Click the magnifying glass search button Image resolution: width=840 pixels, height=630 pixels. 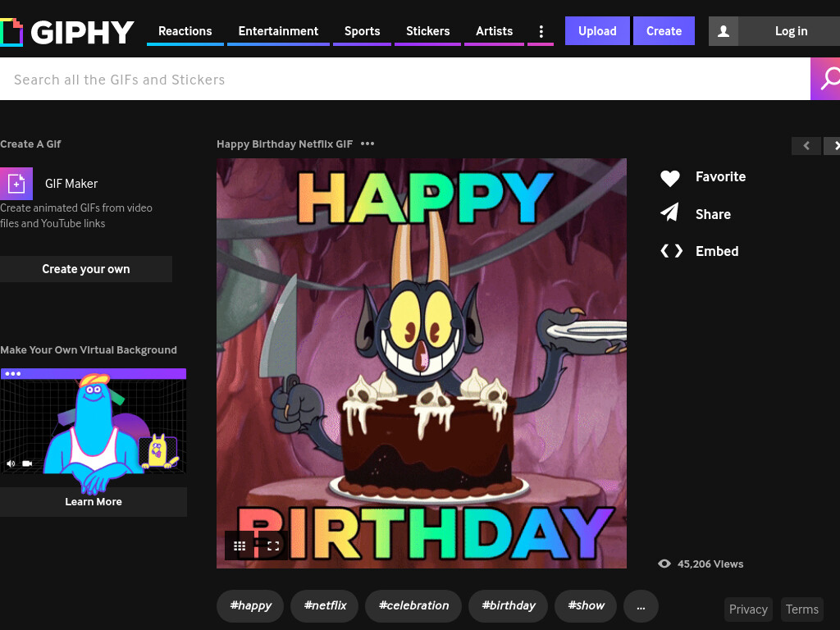825,80
